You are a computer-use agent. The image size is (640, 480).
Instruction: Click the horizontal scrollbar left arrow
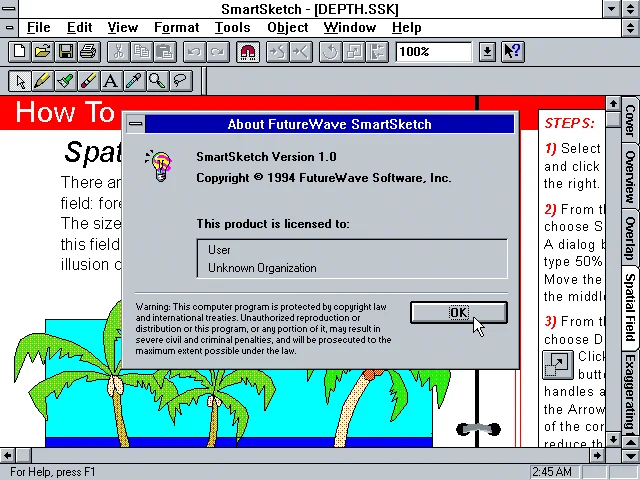[7, 455]
